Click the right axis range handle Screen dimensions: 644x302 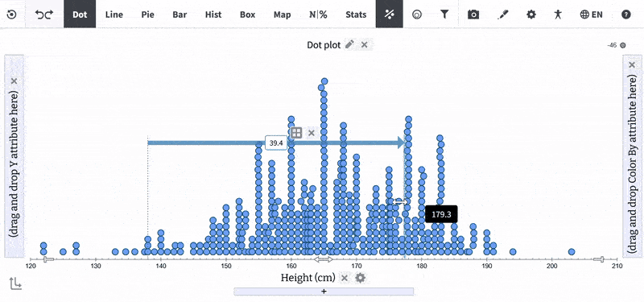599,259
